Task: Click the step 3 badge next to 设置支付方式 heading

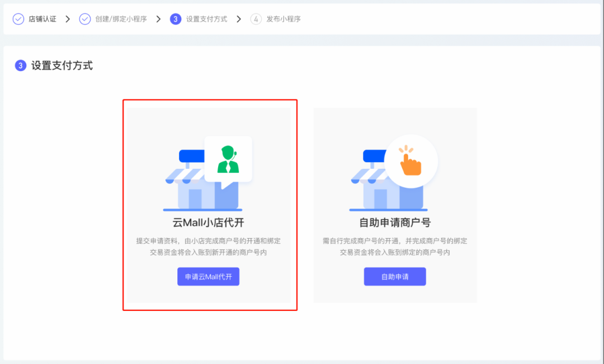Action: pos(21,65)
